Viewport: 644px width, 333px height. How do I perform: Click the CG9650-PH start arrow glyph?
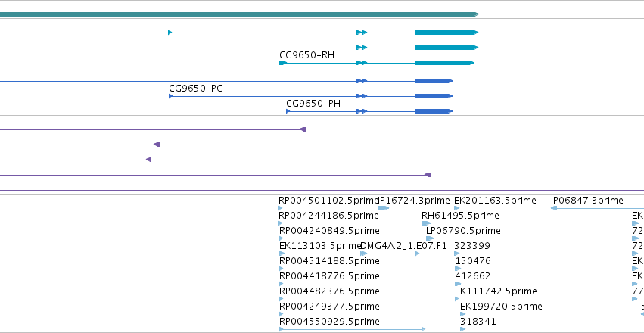(288, 111)
